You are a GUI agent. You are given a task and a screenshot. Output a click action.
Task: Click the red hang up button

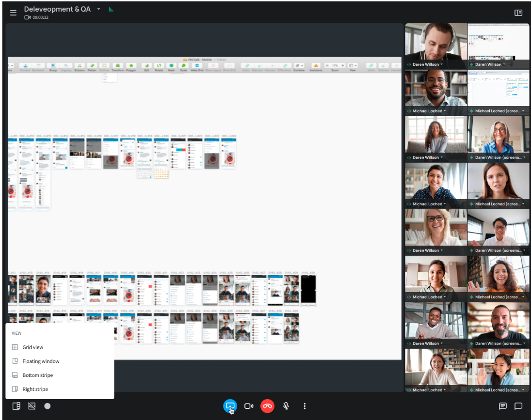[267, 406]
